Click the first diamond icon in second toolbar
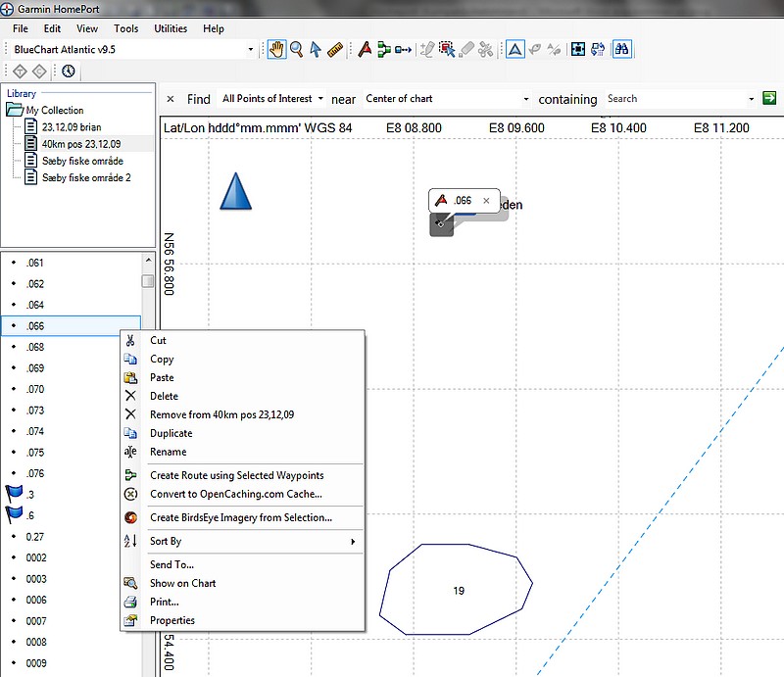 point(20,71)
